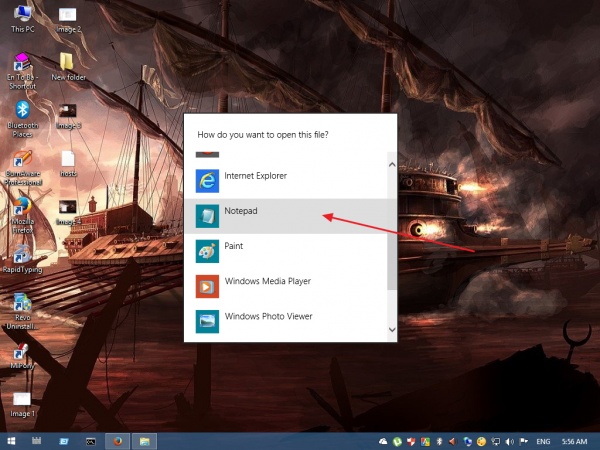The height and width of the screenshot is (450, 600).
Task: Select the hosts file on desktop
Action: [68, 160]
